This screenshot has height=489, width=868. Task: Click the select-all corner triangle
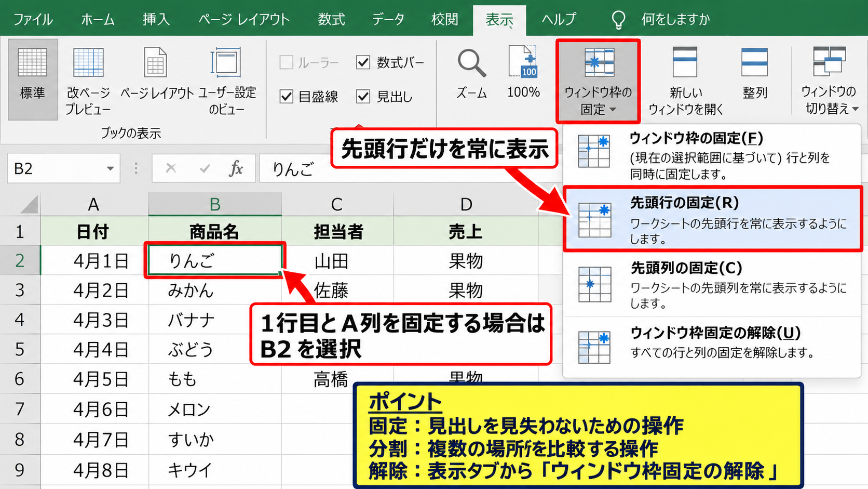(29, 204)
